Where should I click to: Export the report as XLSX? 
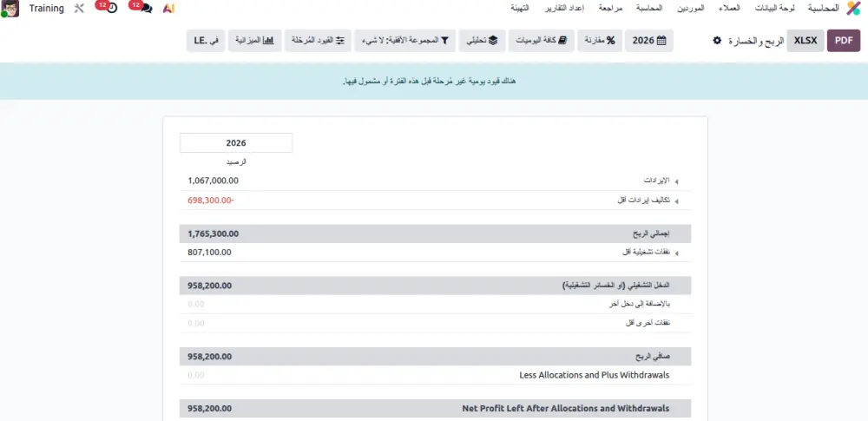tap(806, 41)
